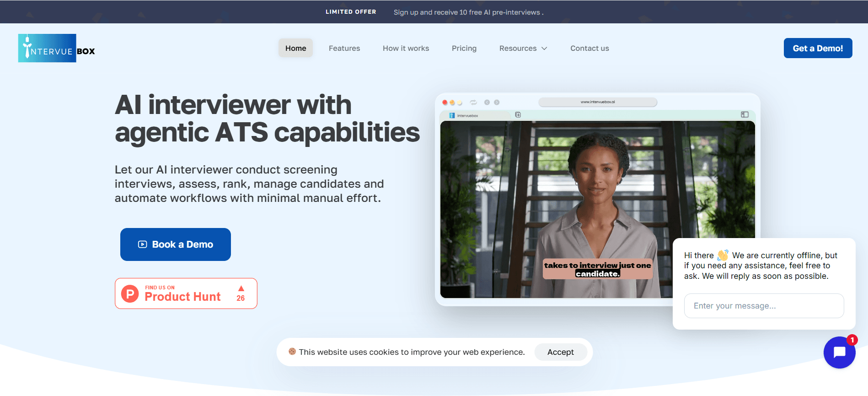
Task: Open the Features page
Action: [344, 49]
